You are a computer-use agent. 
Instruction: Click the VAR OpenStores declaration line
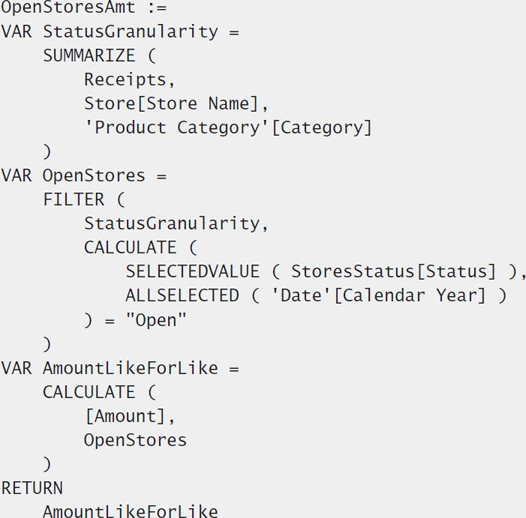(x=84, y=176)
